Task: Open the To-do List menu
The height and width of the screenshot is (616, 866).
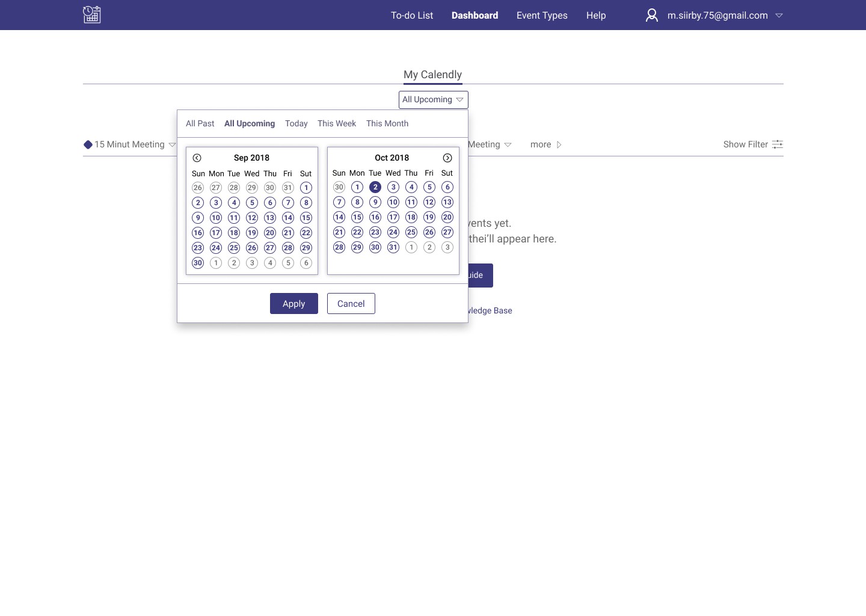Action: (x=412, y=16)
